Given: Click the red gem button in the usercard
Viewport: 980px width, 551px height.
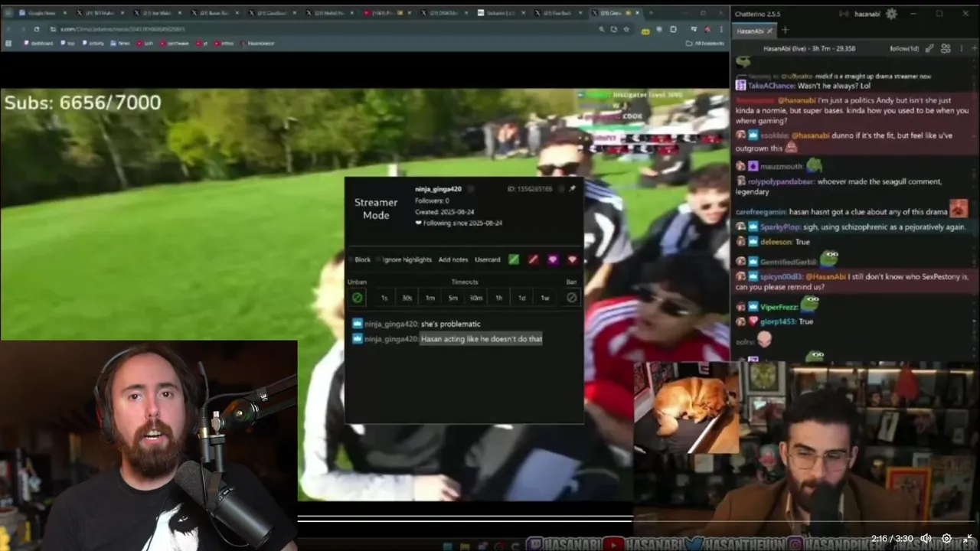Looking at the screenshot, I should coord(572,259).
